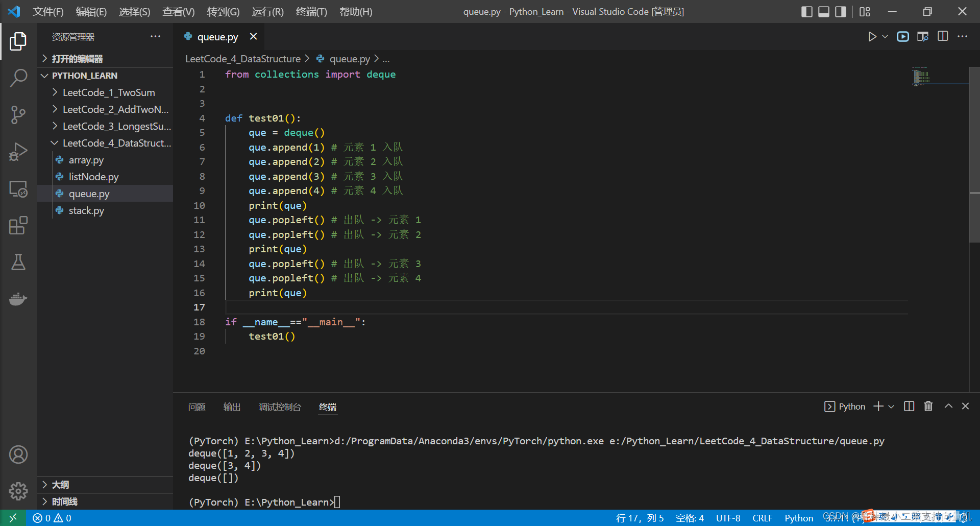Split the editor to the right
This screenshot has width=980, height=526.
pos(943,37)
